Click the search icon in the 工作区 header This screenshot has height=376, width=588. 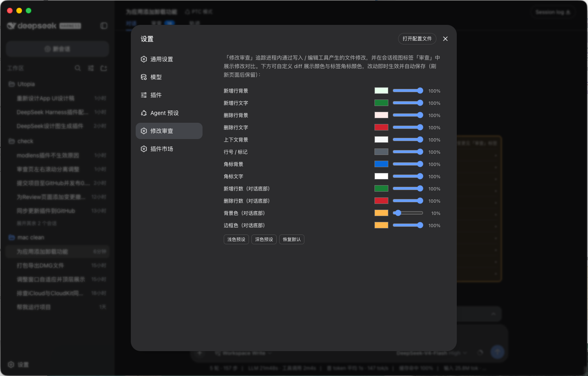[77, 68]
